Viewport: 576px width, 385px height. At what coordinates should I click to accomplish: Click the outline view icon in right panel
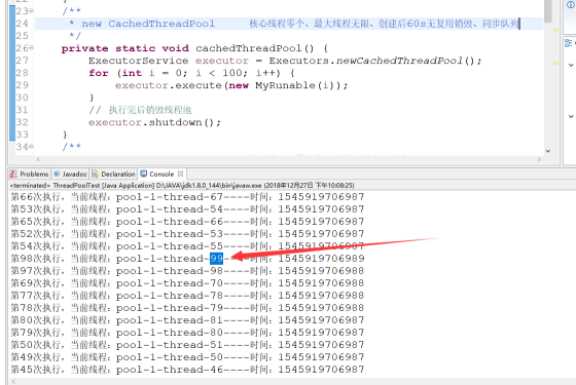[x=569, y=43]
